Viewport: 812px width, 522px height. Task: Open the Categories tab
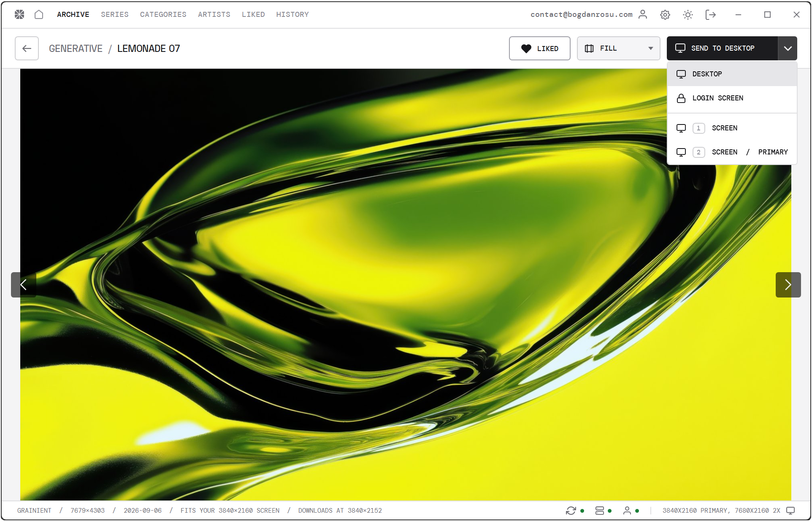coord(163,14)
